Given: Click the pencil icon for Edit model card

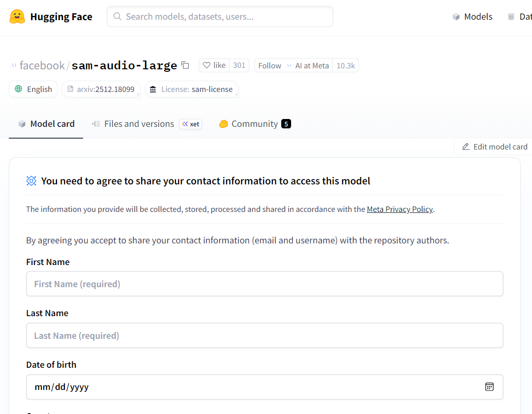Looking at the screenshot, I should pos(465,147).
